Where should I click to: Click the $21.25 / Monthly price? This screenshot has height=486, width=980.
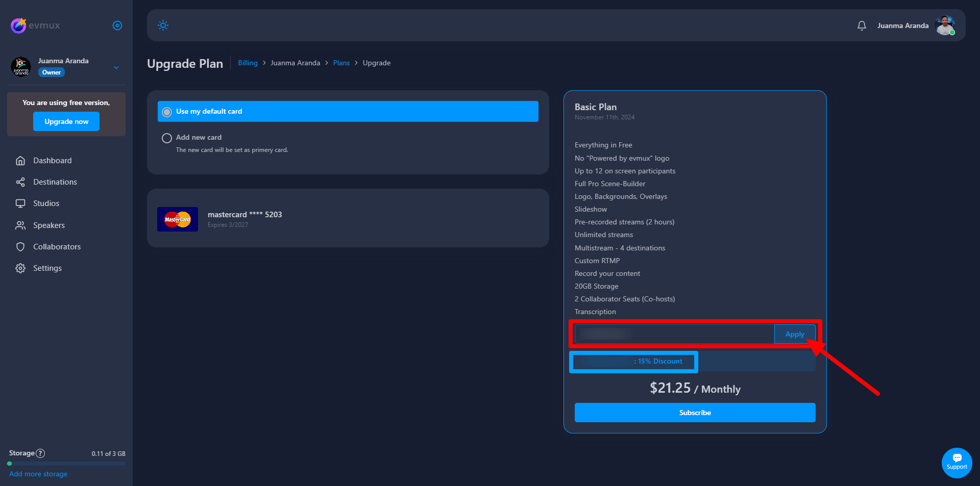[695, 389]
